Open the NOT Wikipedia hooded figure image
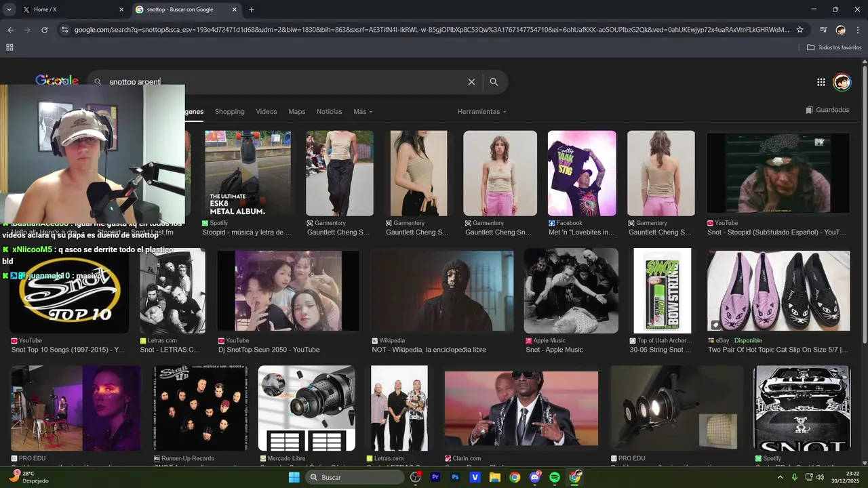The width and height of the screenshot is (868, 488). pos(442,291)
